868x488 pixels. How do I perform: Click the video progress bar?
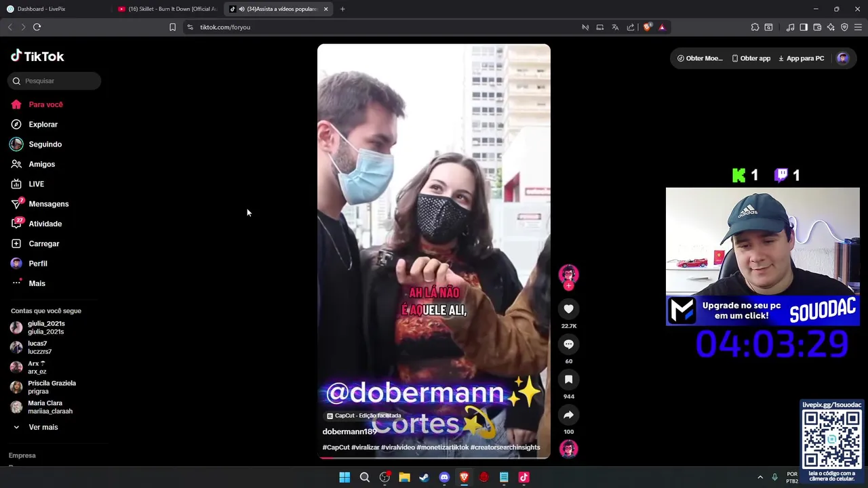coord(434,457)
